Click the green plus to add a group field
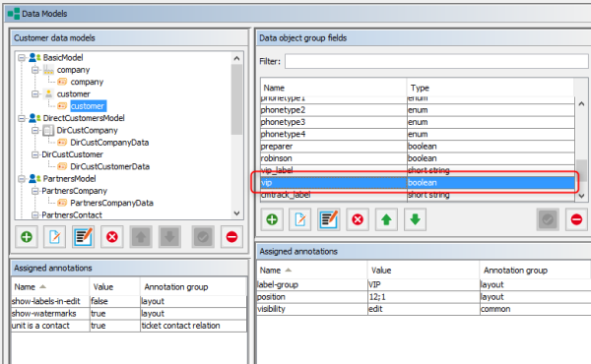The height and width of the screenshot is (364, 591). pos(272,219)
